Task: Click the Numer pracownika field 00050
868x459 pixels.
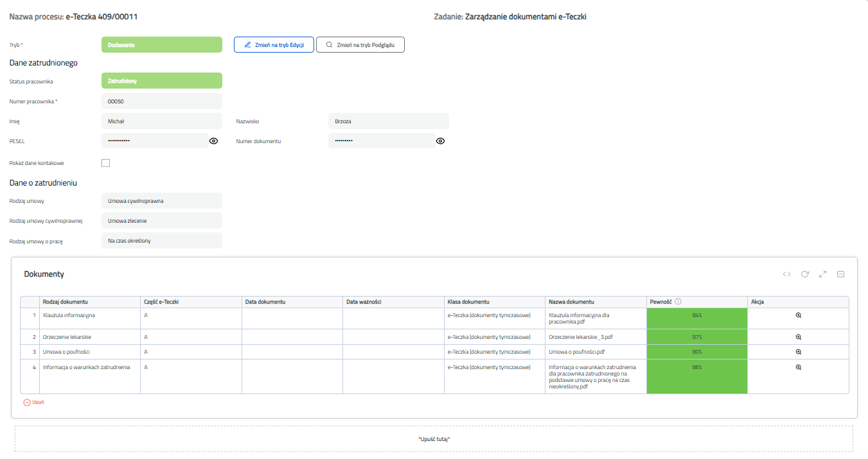Action: click(162, 101)
